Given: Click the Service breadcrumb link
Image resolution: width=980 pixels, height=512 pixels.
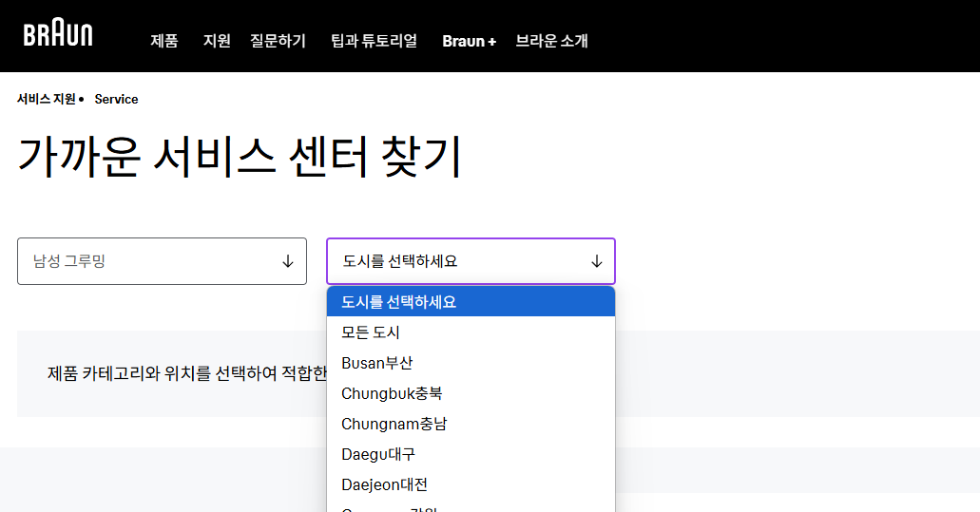Looking at the screenshot, I should pyautogui.click(x=116, y=100).
